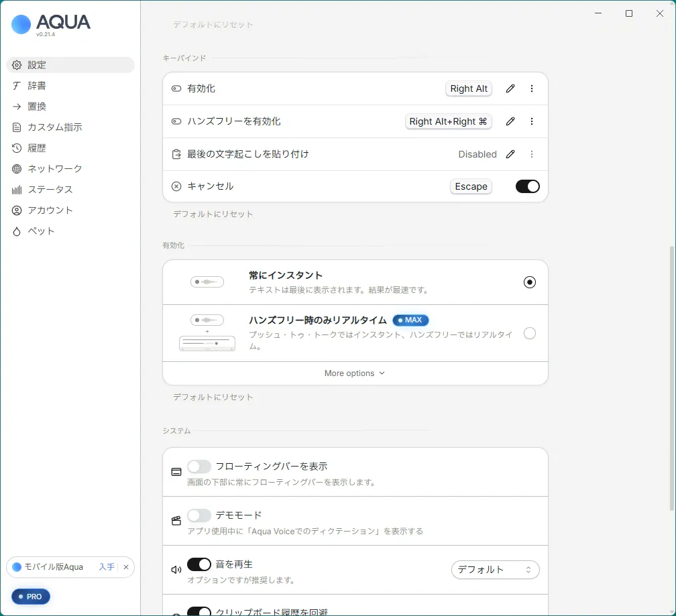Click the 履歴 history clock icon

[17, 148]
